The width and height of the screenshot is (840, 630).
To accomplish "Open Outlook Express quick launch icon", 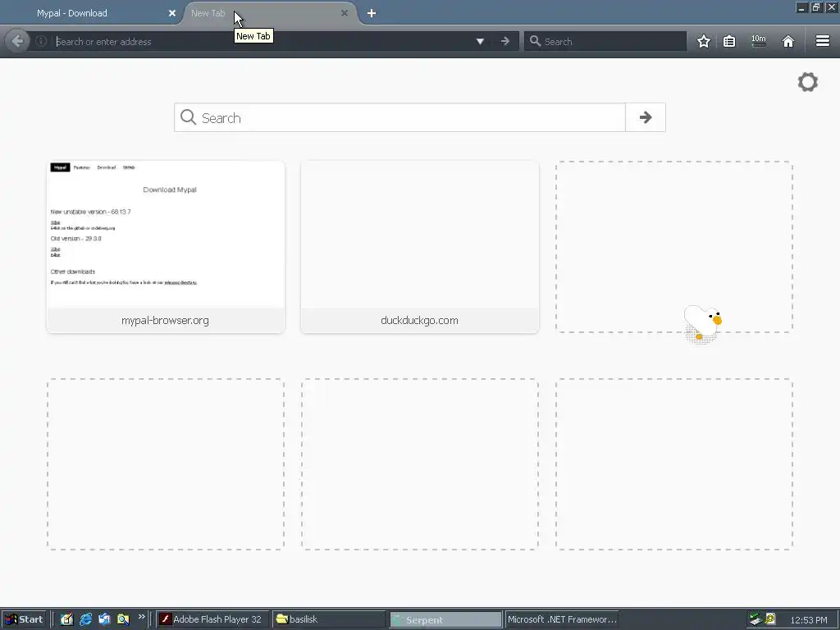I will point(104,619).
